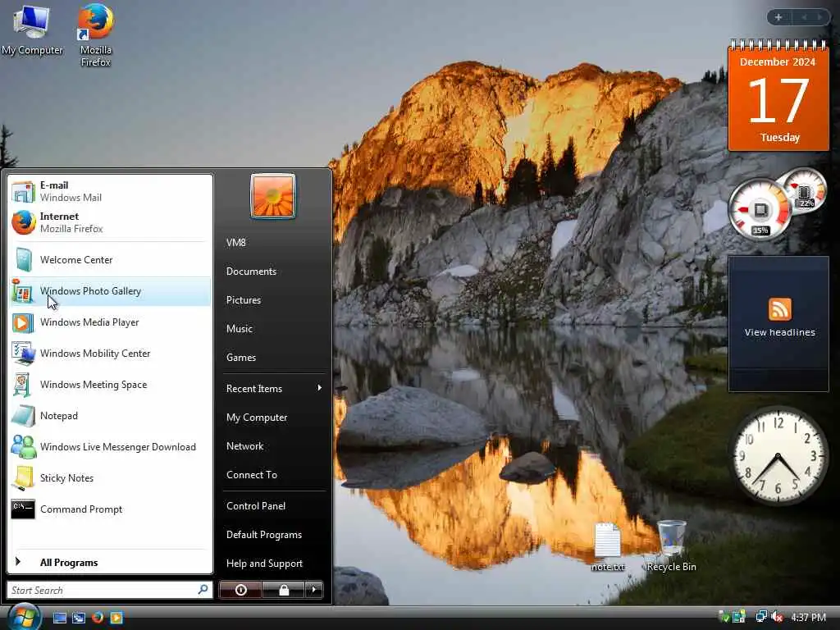Open the My Computer desktop icon
The height and width of the screenshot is (630, 840).
(x=32, y=30)
